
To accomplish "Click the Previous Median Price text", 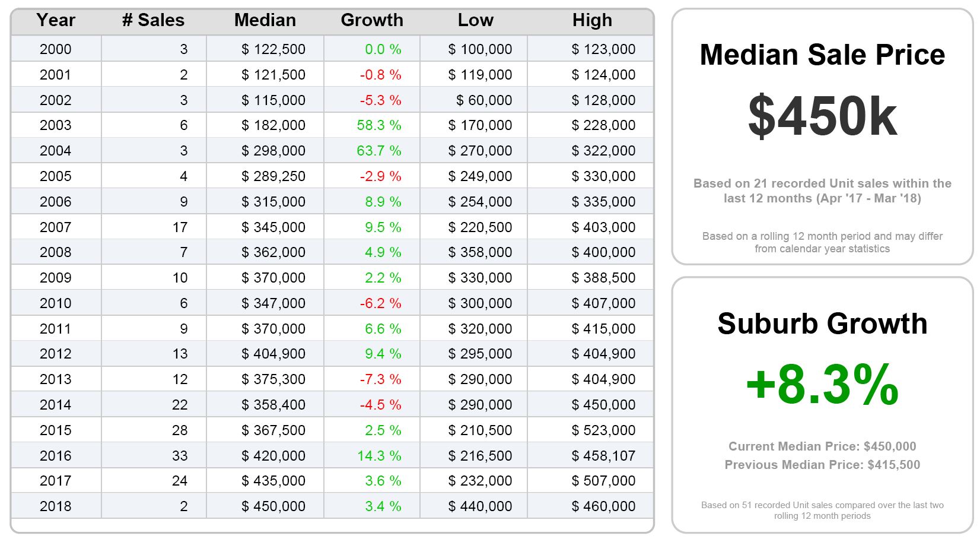I will tap(822, 465).
